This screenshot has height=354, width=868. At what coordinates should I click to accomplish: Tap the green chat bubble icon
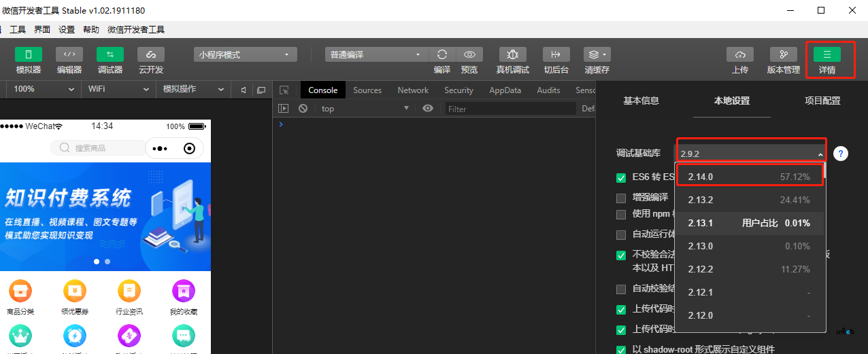coord(184,336)
